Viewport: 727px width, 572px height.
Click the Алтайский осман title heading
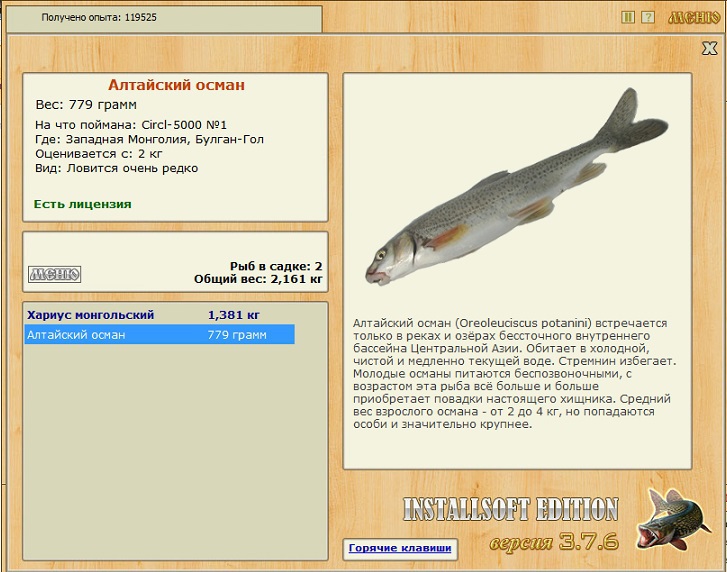176,85
